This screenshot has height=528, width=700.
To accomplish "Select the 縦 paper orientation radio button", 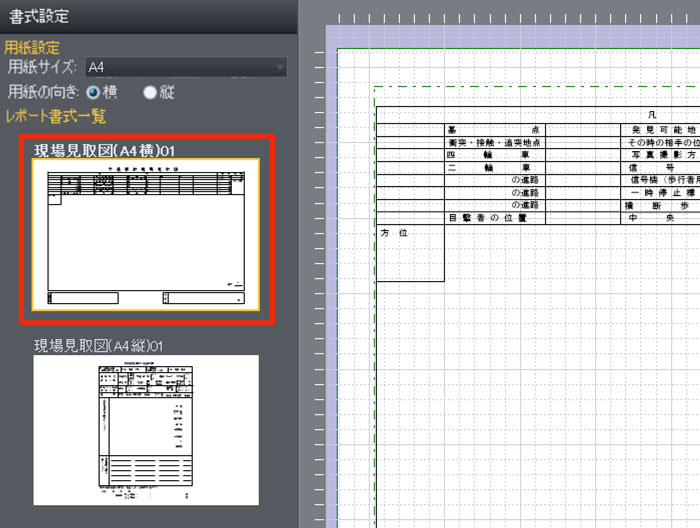I will [150, 92].
